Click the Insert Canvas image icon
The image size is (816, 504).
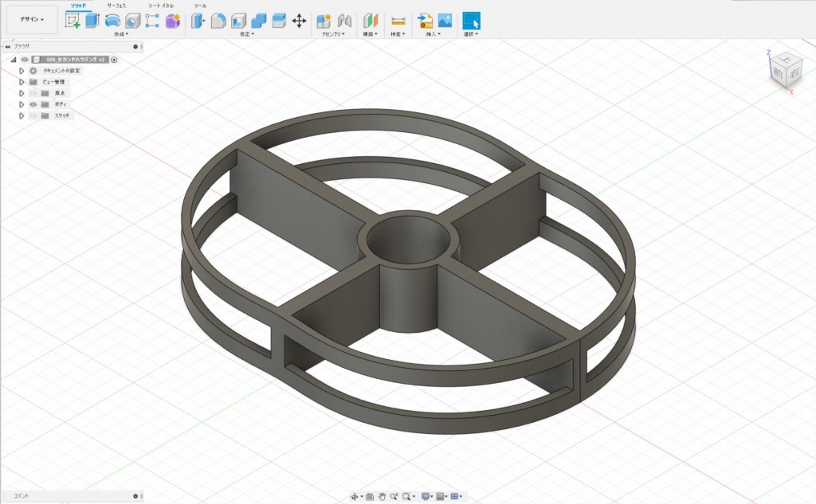[x=445, y=21]
